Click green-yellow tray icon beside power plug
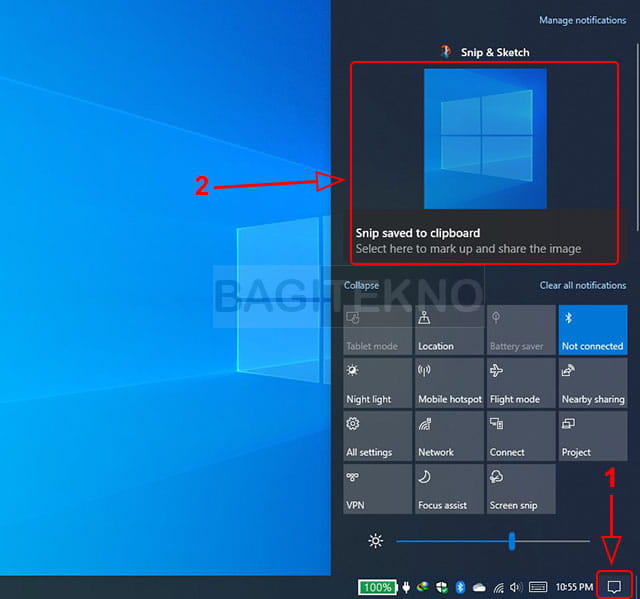 pos(423,587)
